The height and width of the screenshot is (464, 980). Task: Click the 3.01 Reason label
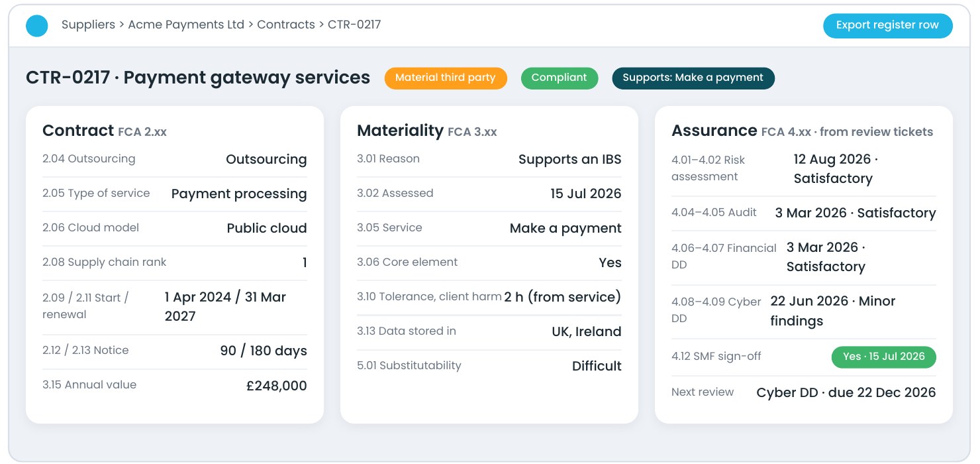pos(388,159)
